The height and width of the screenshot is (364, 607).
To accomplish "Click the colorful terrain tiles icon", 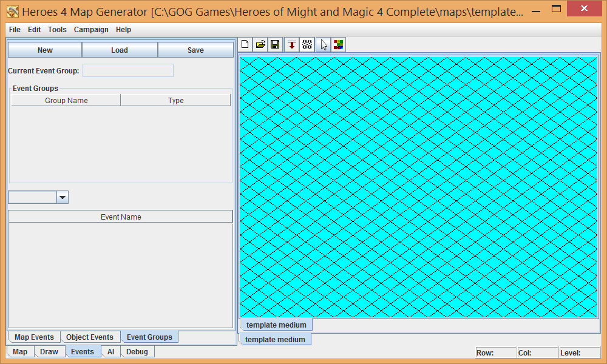I will (x=339, y=44).
